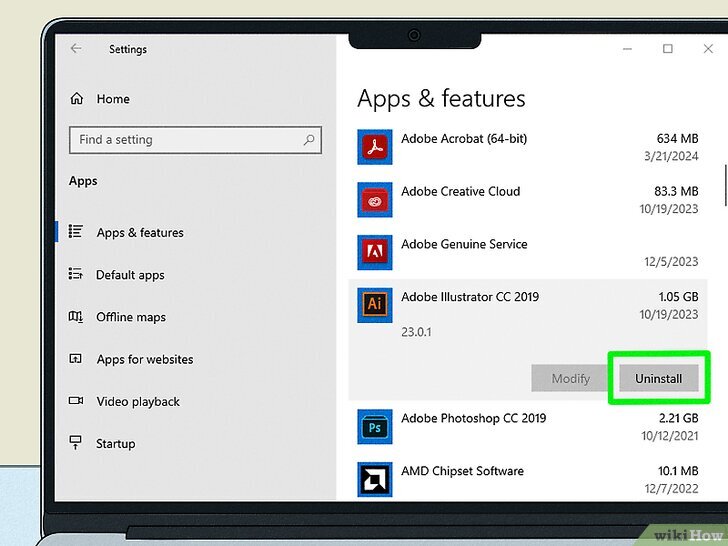This screenshot has height=546, width=728.
Task: Focus the Find a setting field
Action: tap(195, 140)
